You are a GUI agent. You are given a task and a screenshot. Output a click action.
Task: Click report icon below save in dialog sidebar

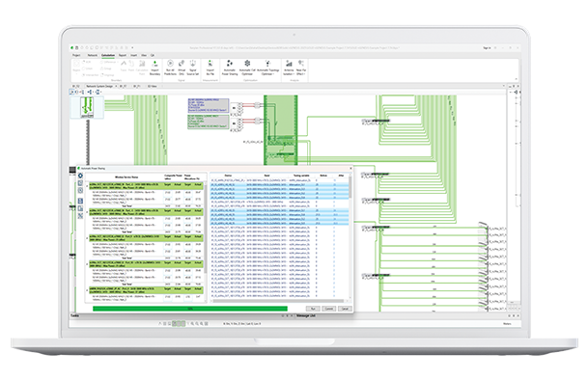(80, 208)
